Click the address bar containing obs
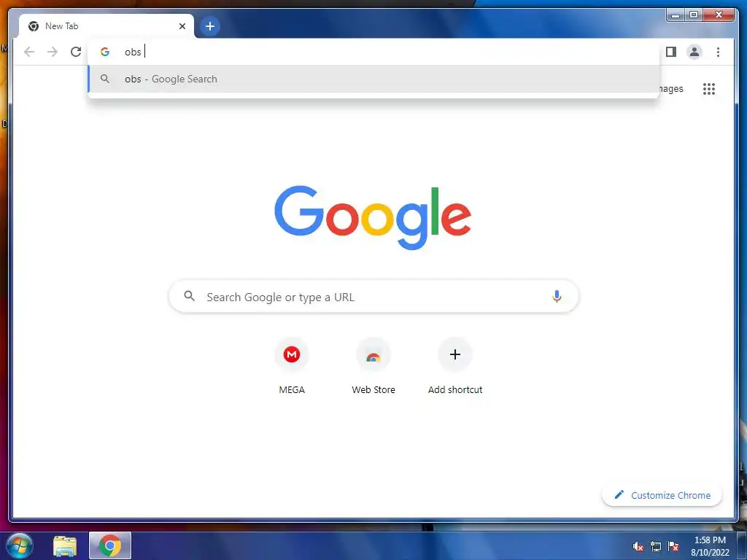This screenshot has height=560, width=747. tap(374, 52)
